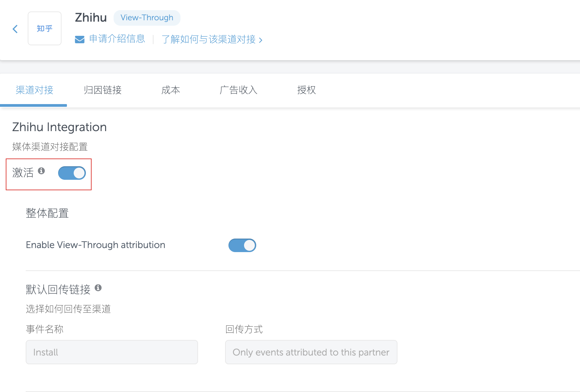Click the Zhihu 知乎 logo thumbnail

point(45,28)
